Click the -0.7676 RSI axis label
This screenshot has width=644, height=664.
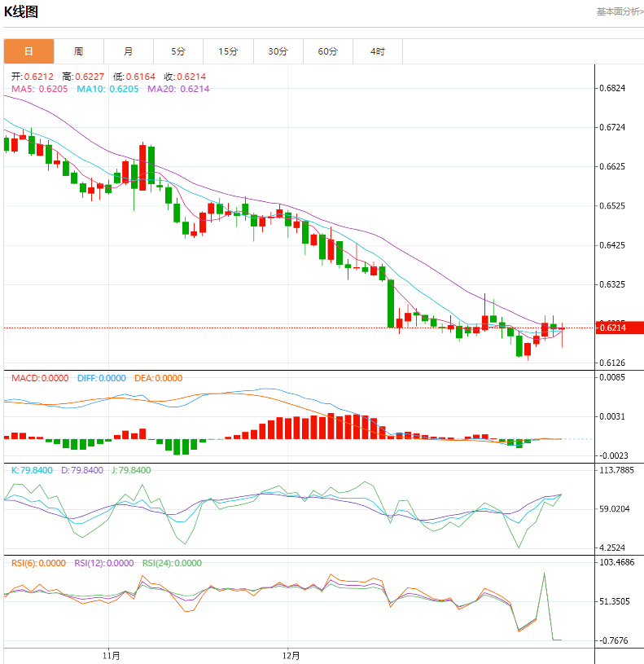614,640
